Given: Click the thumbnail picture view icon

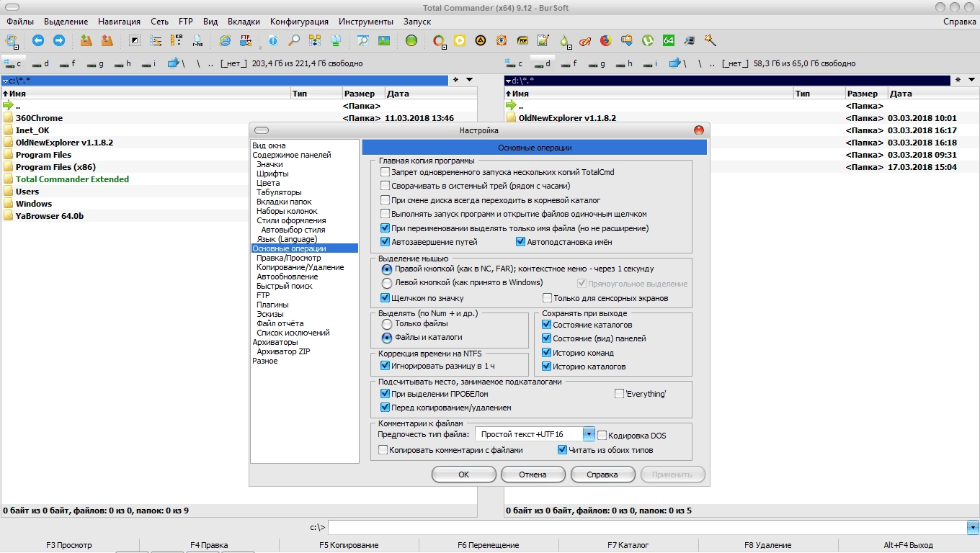Looking at the screenshot, I should [383, 40].
